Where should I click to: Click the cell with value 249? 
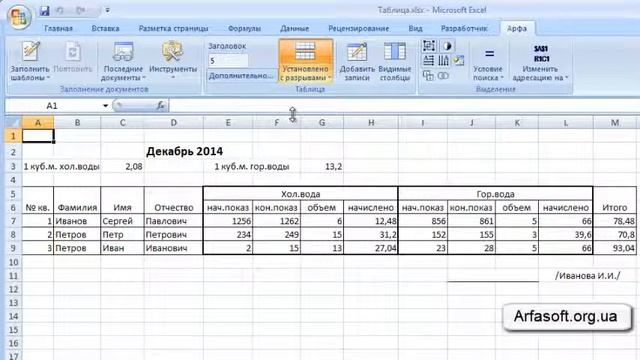277,235
